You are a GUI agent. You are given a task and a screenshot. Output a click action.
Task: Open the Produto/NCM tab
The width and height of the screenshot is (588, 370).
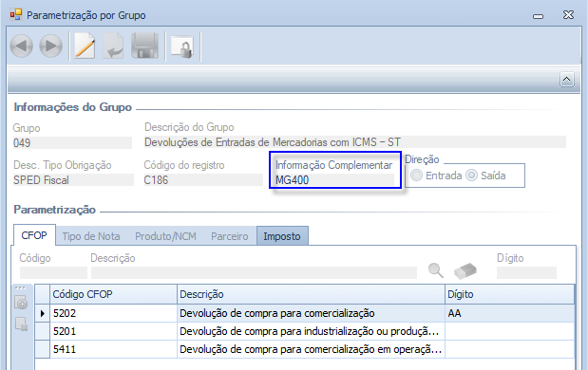point(165,236)
